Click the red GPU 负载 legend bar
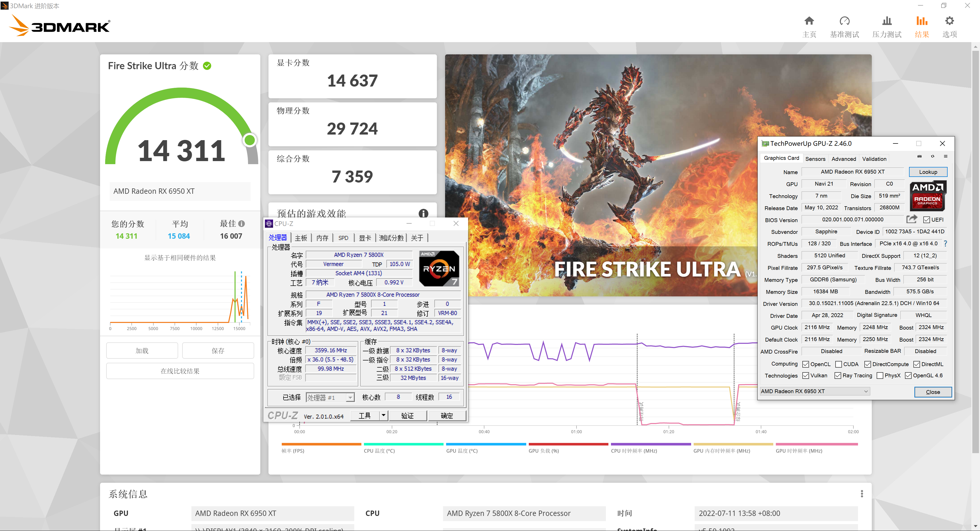Viewport: 980px width, 531px height. (x=568, y=444)
